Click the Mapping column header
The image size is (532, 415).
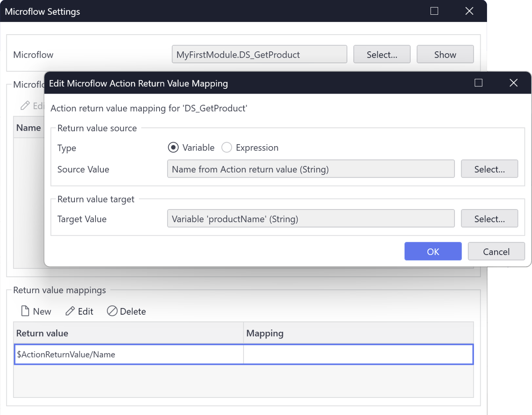265,333
